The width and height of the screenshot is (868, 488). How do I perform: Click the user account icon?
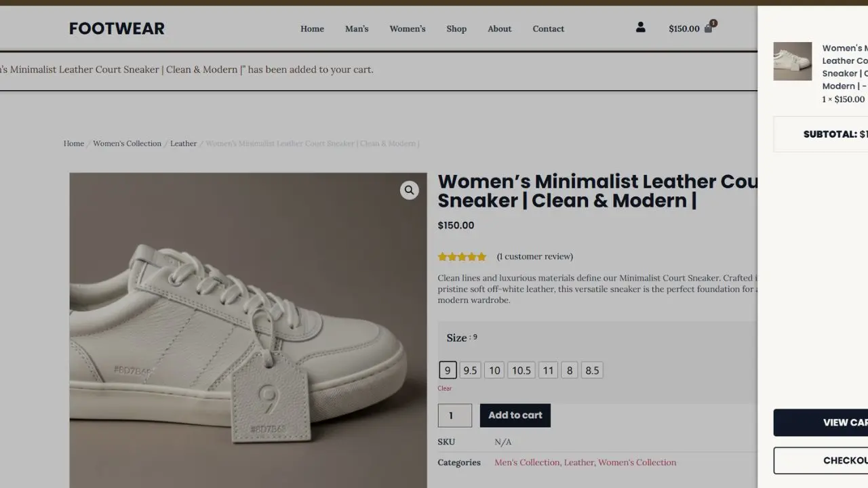tap(640, 28)
